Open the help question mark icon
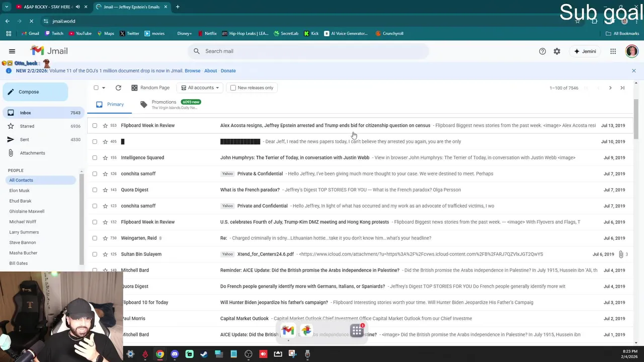 pyautogui.click(x=542, y=51)
